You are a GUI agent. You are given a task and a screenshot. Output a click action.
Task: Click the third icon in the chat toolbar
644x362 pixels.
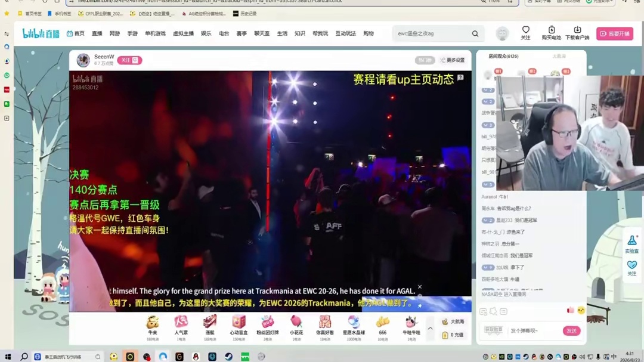503,311
